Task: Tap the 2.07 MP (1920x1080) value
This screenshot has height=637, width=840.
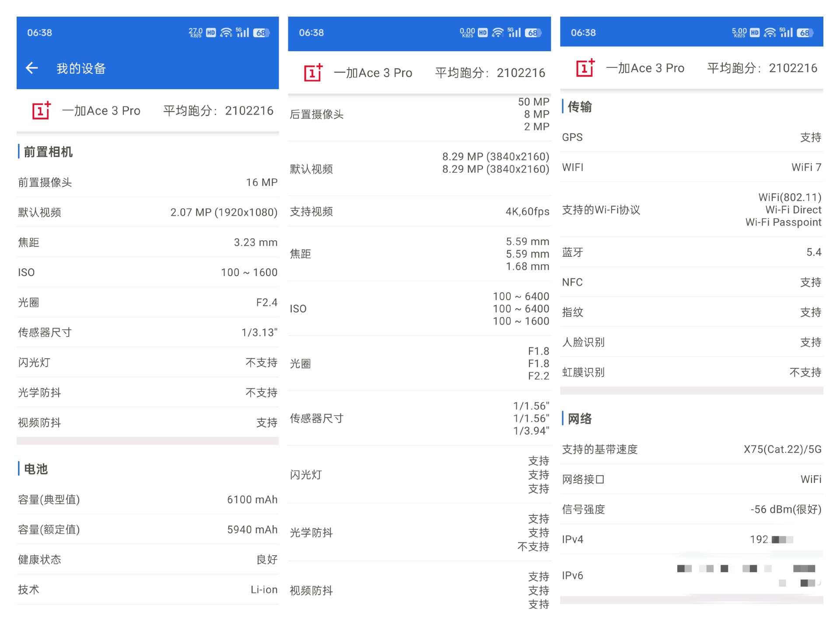Action: click(224, 212)
